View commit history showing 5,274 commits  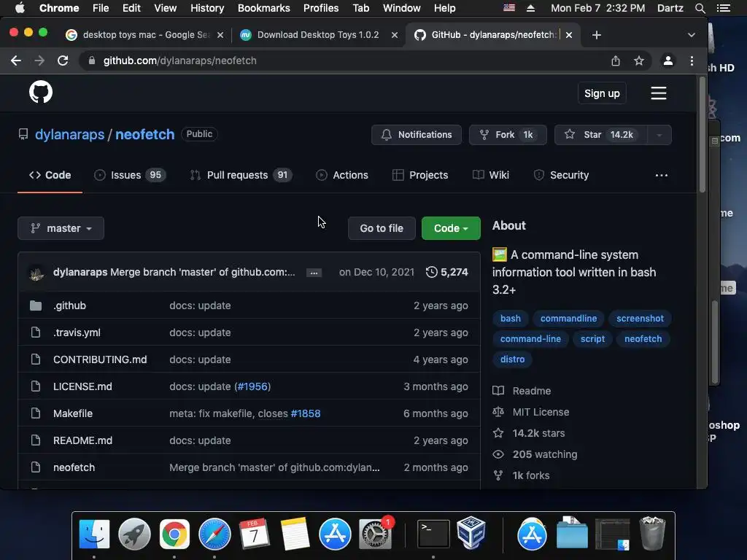pos(447,272)
